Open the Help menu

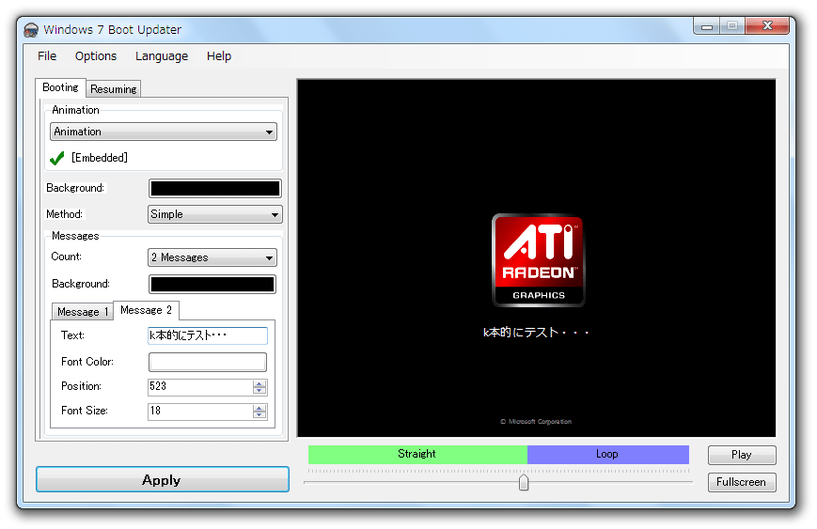click(219, 56)
